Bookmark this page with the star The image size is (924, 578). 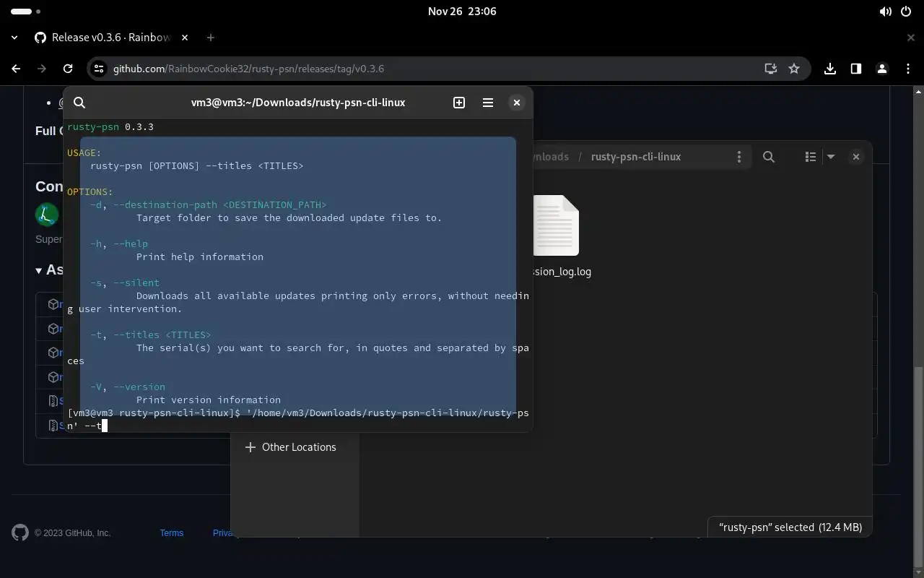pyautogui.click(x=794, y=69)
